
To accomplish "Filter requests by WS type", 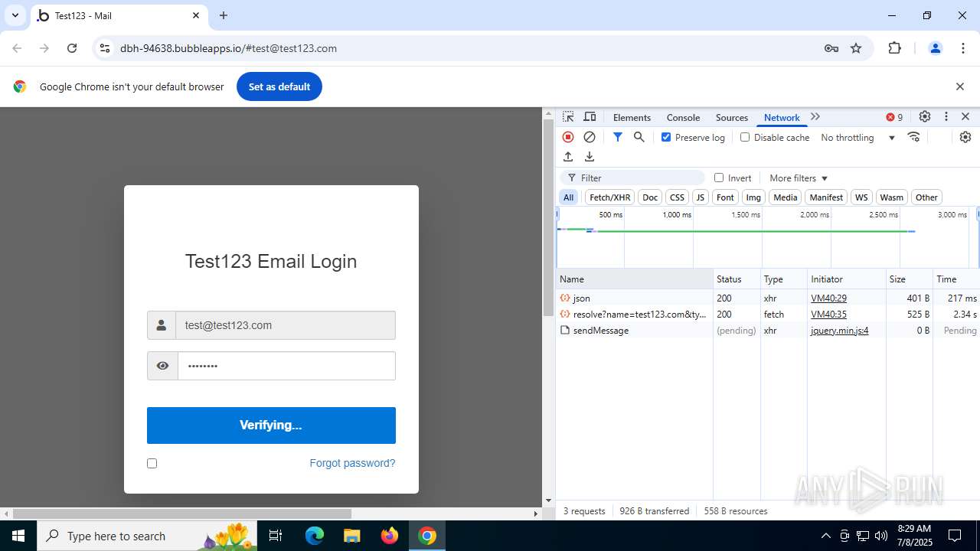I will click(861, 197).
